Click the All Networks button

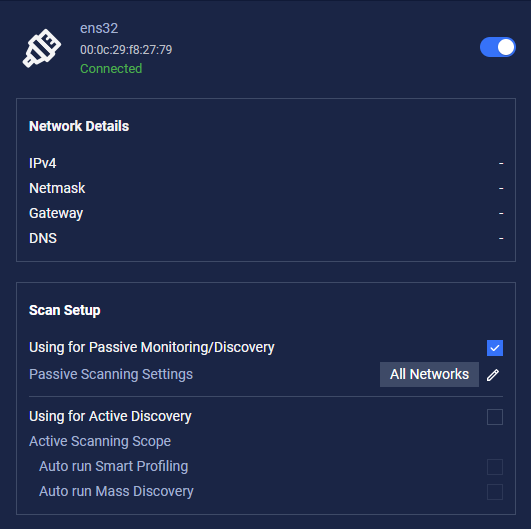429,375
